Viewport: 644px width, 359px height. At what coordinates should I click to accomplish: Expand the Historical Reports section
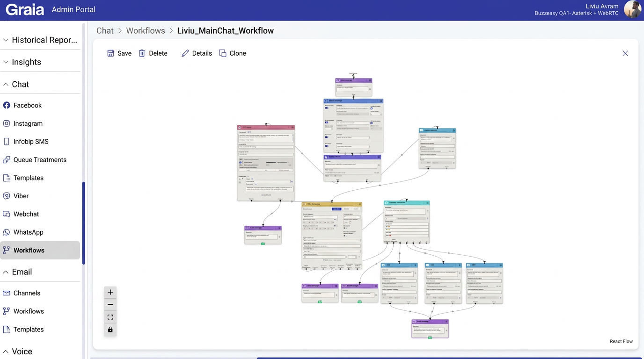[x=40, y=40]
